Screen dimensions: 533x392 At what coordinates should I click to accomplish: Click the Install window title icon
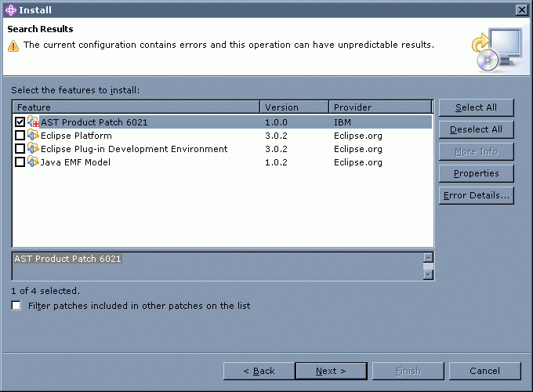pyautogui.click(x=10, y=10)
